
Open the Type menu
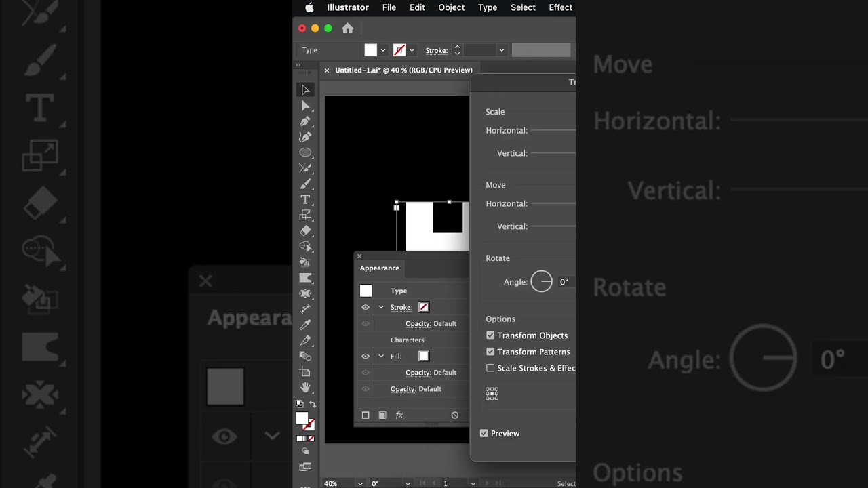(x=488, y=7)
